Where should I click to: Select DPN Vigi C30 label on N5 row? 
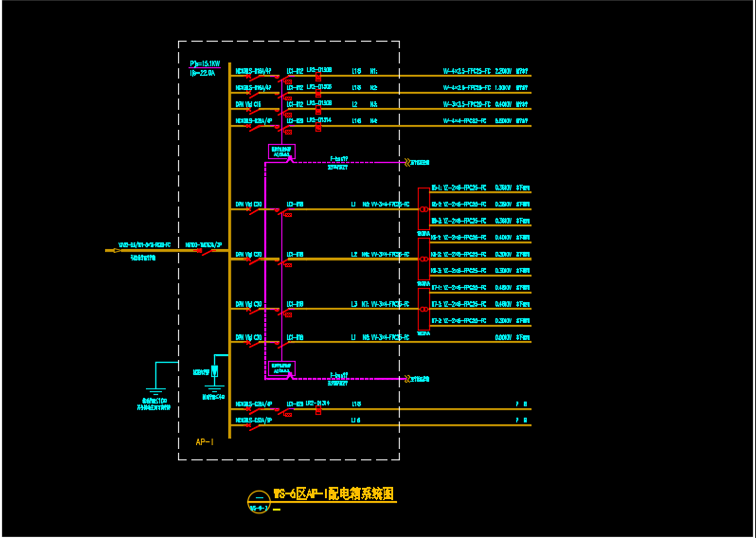pyautogui.click(x=249, y=205)
